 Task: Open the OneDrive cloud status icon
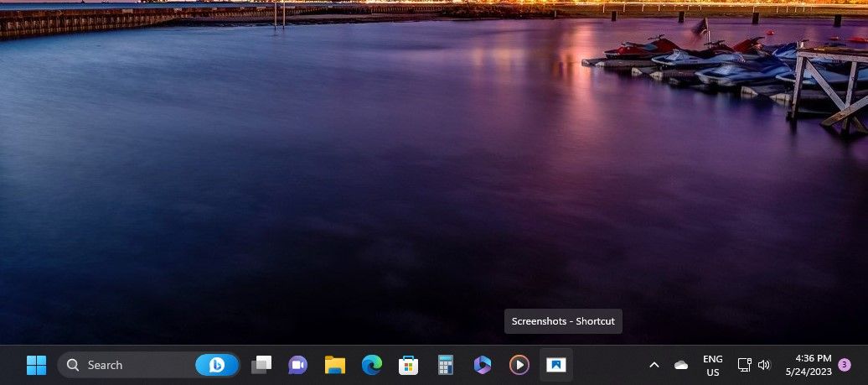point(681,365)
